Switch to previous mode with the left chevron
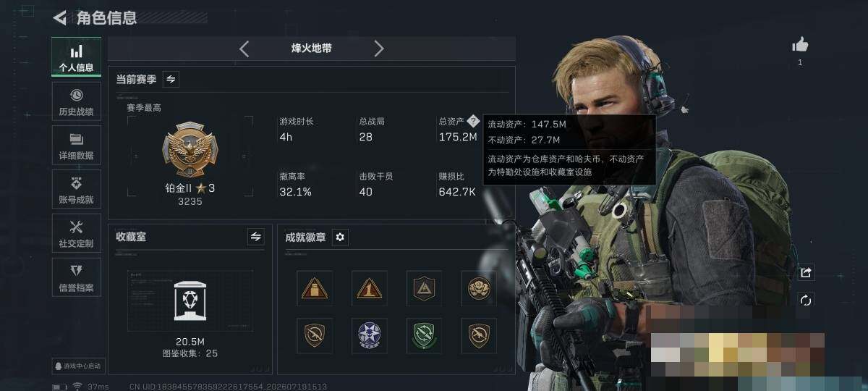The height and width of the screenshot is (391, 868). (x=244, y=49)
